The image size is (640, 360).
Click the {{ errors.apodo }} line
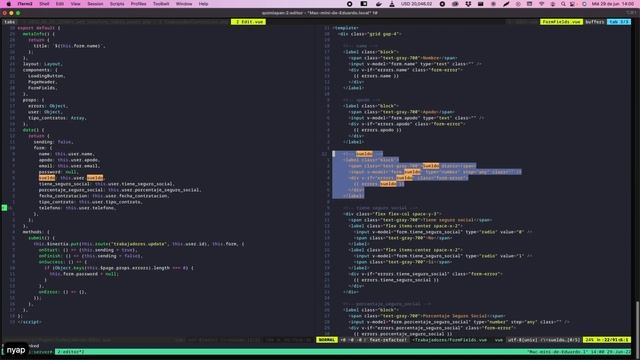378,130
